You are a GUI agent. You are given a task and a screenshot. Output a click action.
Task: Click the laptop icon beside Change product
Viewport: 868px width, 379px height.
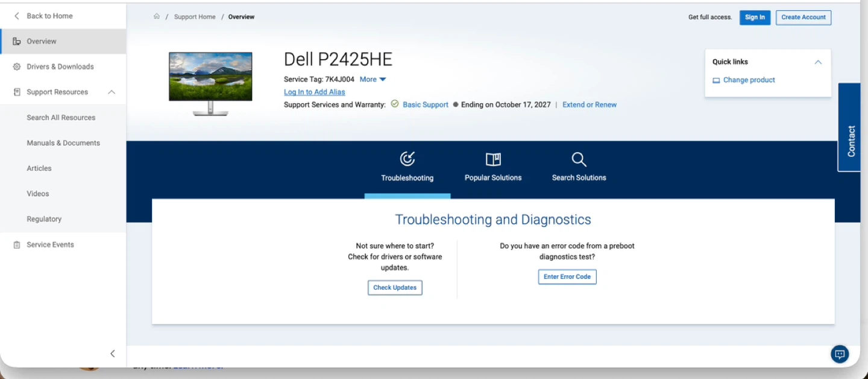(716, 80)
